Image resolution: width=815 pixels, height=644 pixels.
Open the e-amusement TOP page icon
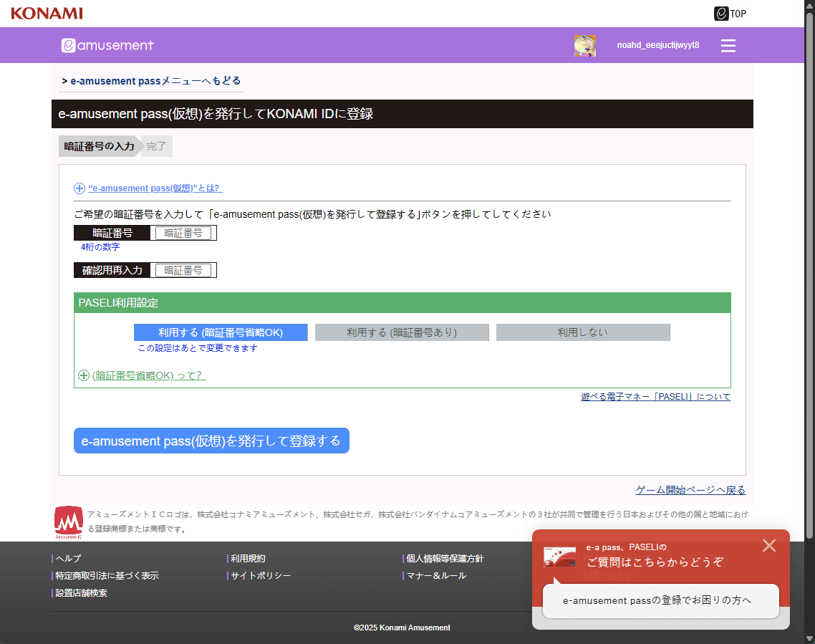730,14
